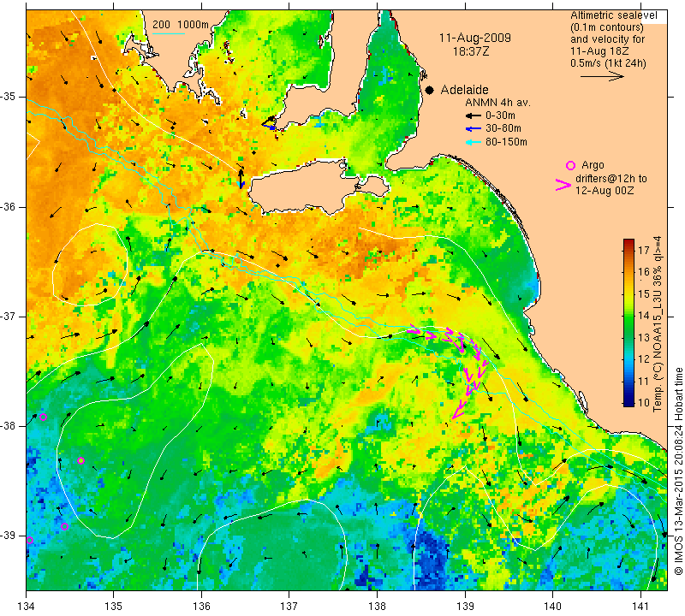The image size is (685, 616).
Task: Click the 'Adelaide' label
Action: tap(464, 90)
